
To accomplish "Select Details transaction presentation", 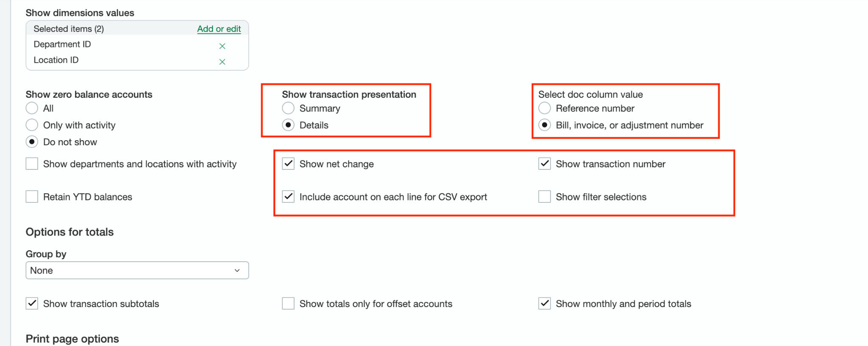I will pos(288,125).
